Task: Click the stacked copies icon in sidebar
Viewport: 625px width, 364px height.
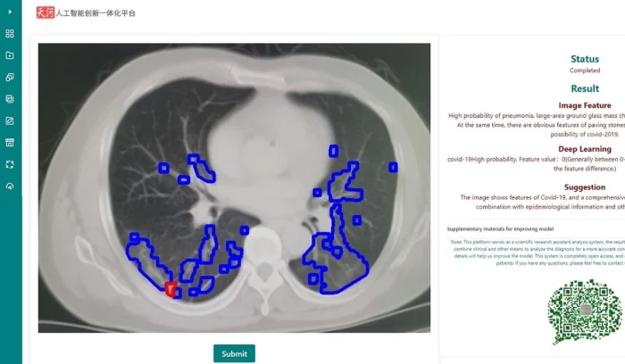Action: tap(10, 77)
